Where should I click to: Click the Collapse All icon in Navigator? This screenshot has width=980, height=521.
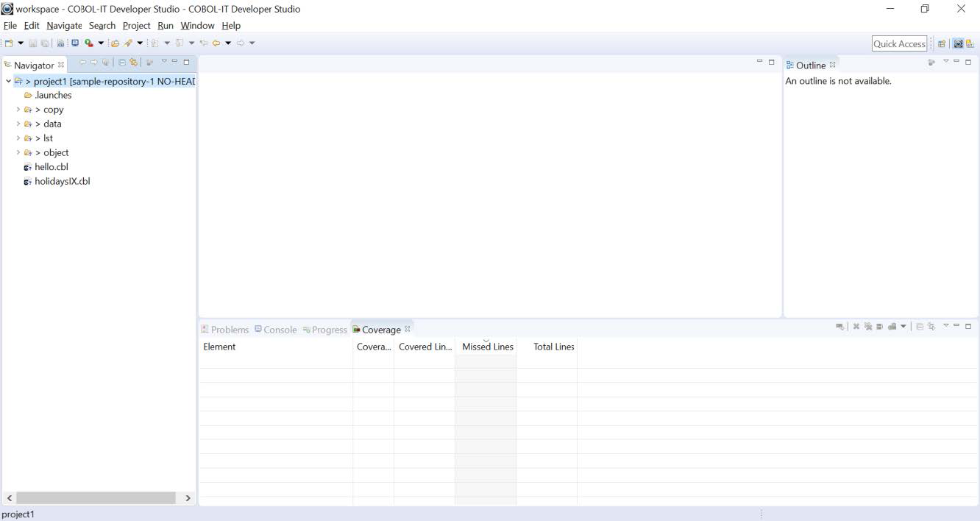pos(122,63)
